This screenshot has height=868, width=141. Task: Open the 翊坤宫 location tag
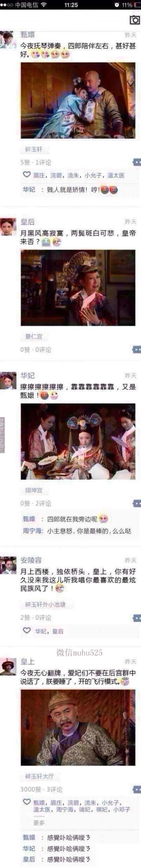point(34,490)
